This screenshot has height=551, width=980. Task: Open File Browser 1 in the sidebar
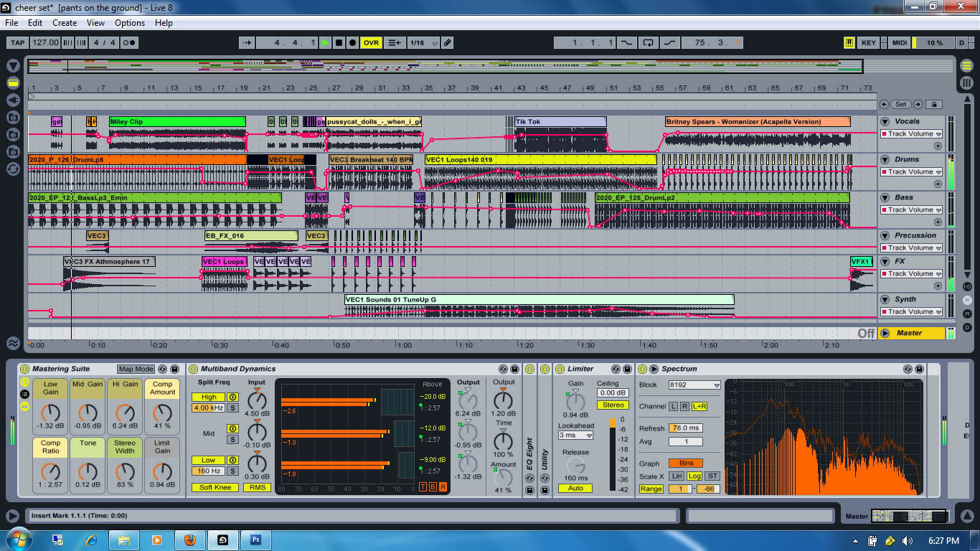point(12,117)
